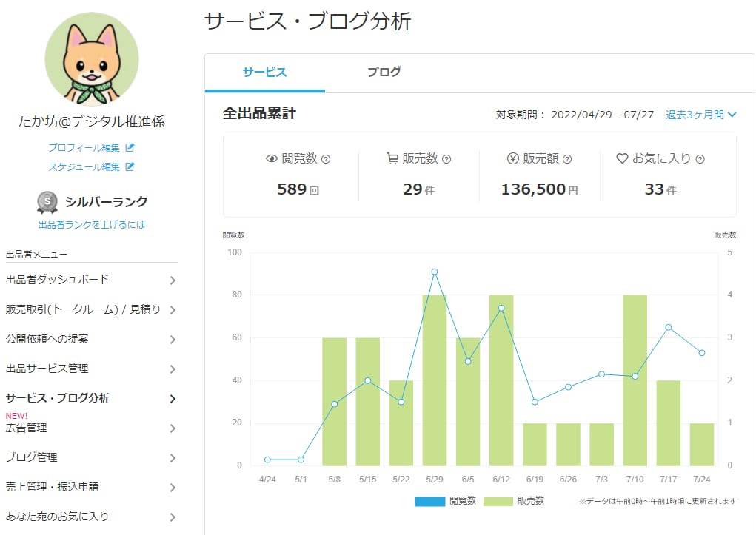Click chevron next to 広告管理
This screenshot has width=756, height=535.
[x=173, y=428]
